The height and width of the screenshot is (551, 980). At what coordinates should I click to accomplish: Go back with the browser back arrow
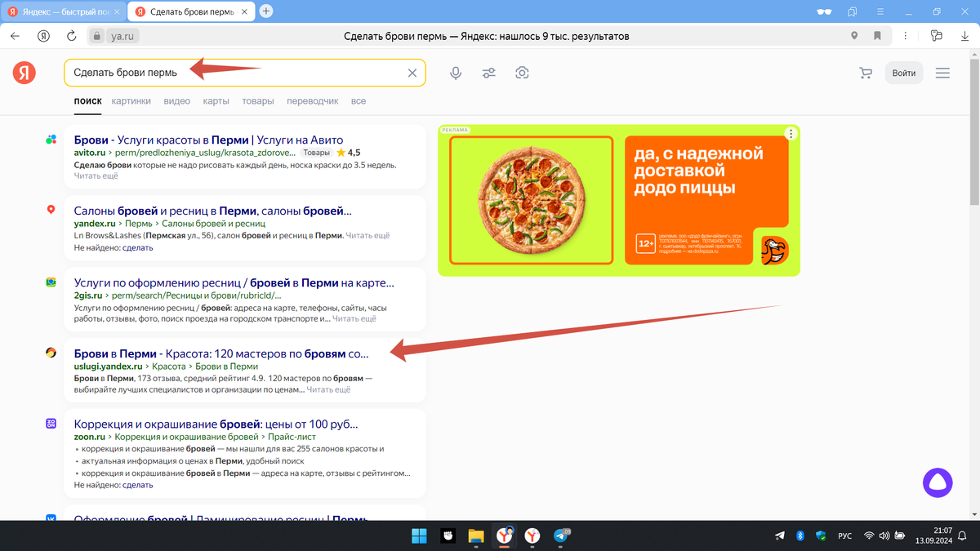[x=16, y=36]
